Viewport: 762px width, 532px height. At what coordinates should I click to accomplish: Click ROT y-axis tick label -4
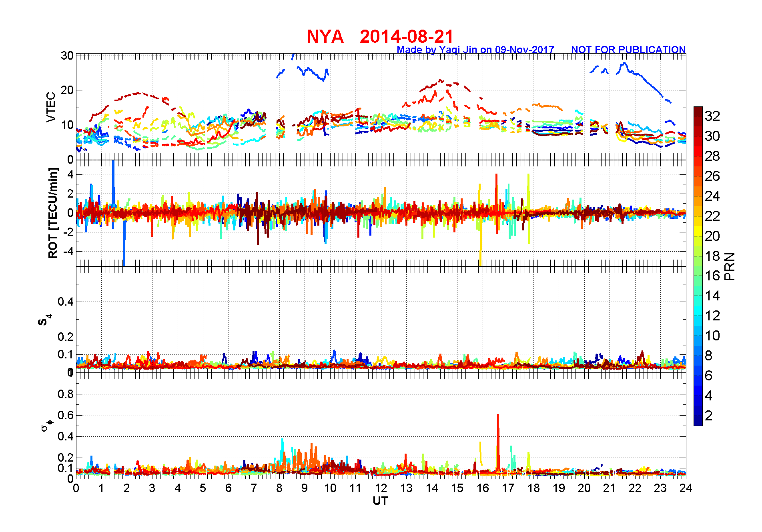[x=68, y=251]
